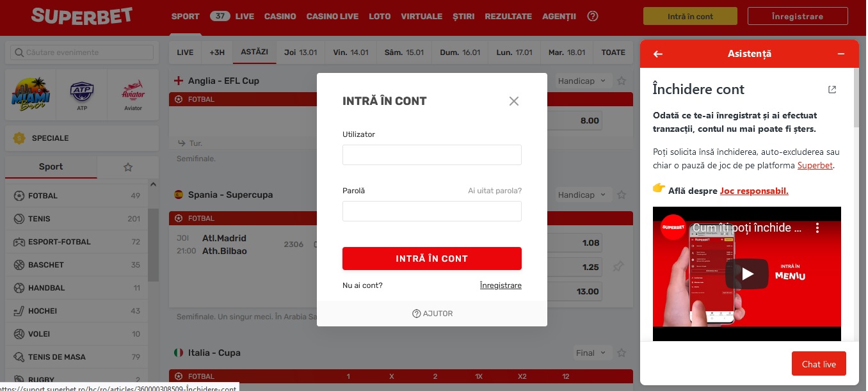Minimize the Asistență panel
The width and height of the screenshot is (868, 391).
841,54
